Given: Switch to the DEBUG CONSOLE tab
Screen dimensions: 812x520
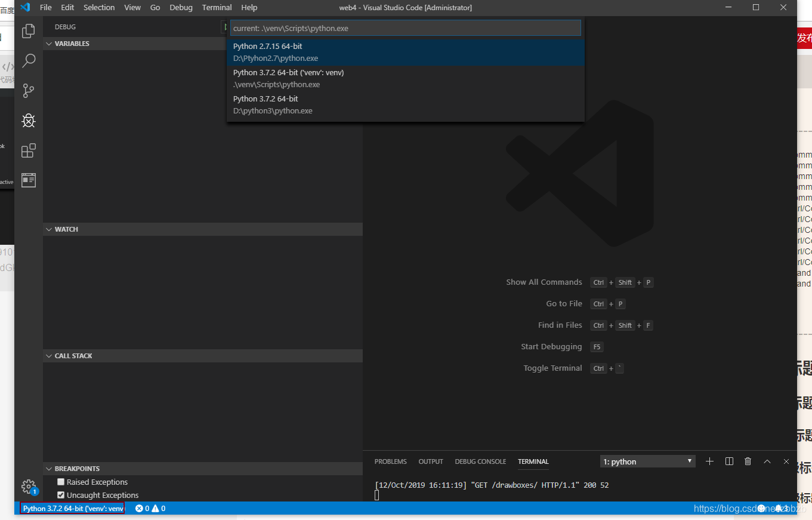Looking at the screenshot, I should [x=480, y=461].
